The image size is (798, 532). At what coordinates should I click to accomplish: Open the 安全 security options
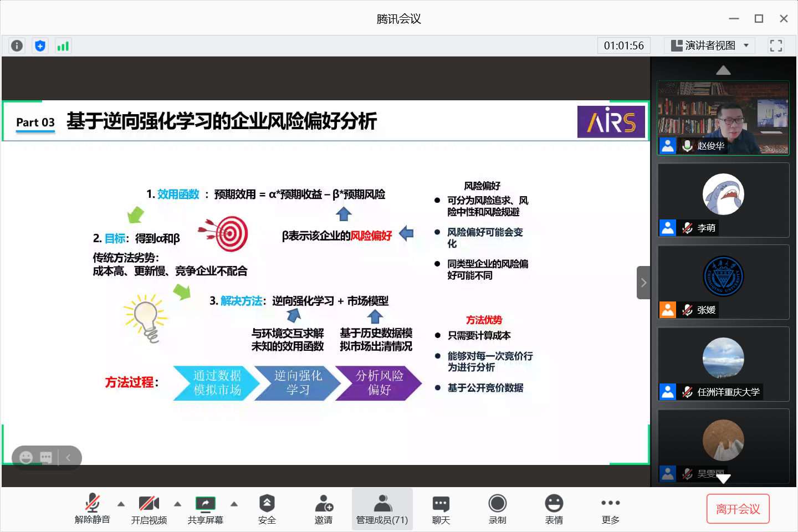267,509
